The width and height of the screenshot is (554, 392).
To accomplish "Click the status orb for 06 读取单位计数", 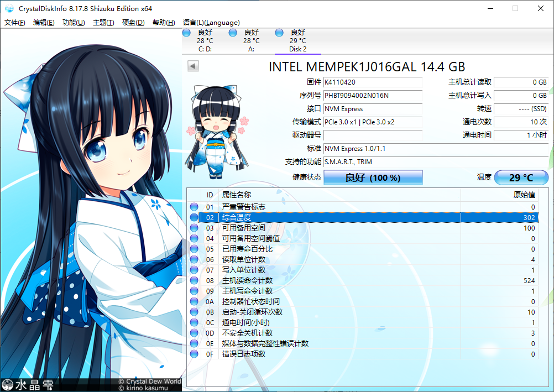I will click(194, 259).
